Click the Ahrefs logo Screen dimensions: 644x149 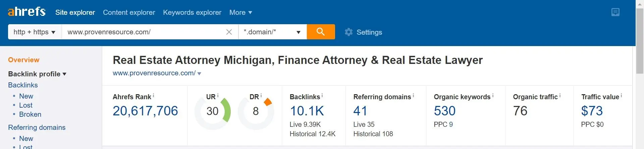[x=26, y=12]
